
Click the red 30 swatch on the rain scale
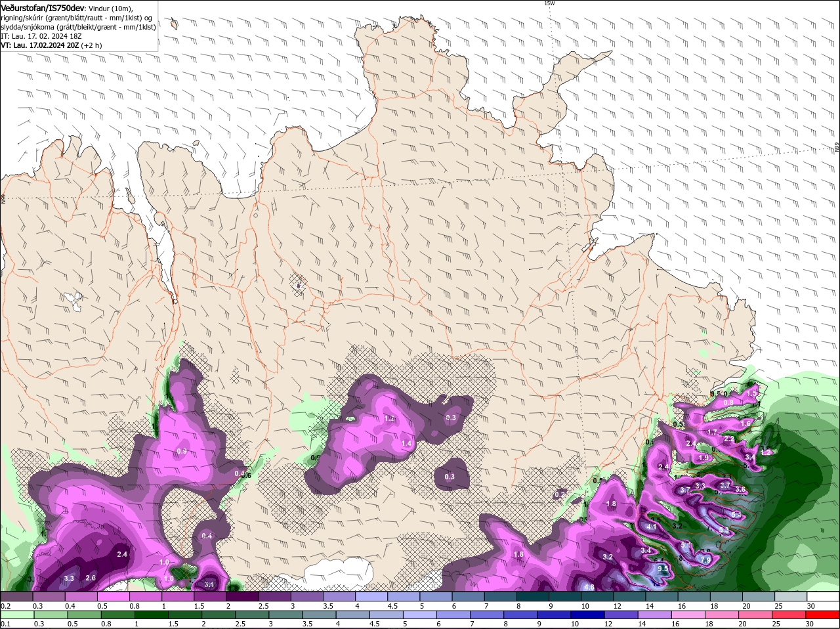[x=823, y=615]
